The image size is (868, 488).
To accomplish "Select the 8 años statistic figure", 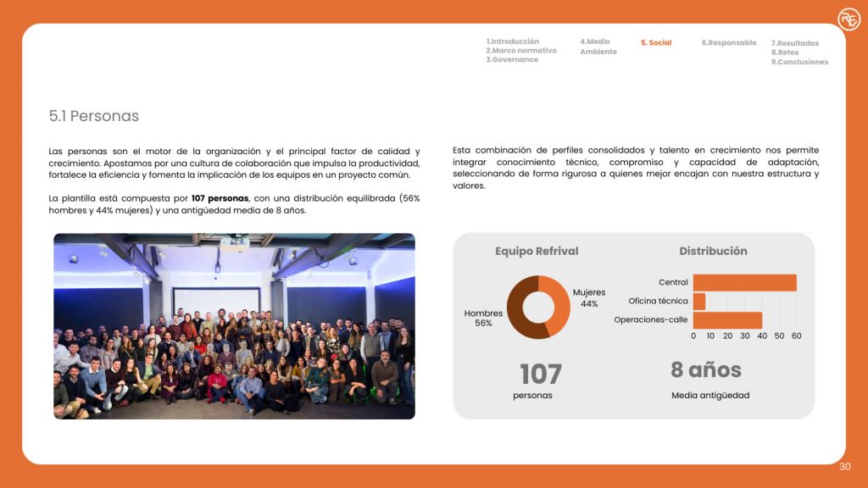I will [x=706, y=370].
